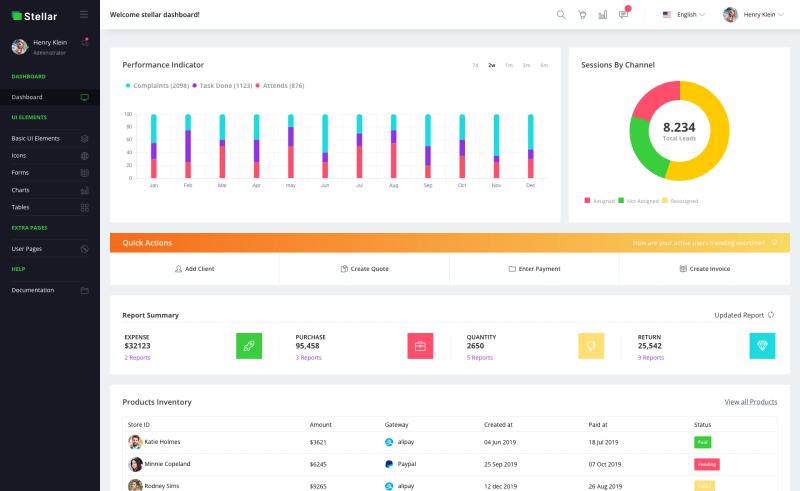
Task: Click the bar chart icon in header
Action: [x=603, y=15]
